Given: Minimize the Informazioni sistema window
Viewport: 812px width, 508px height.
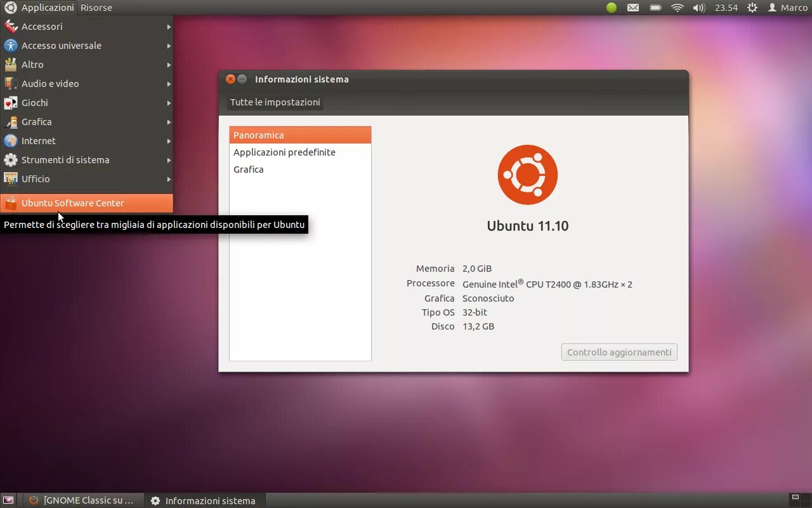Looking at the screenshot, I should (242, 79).
